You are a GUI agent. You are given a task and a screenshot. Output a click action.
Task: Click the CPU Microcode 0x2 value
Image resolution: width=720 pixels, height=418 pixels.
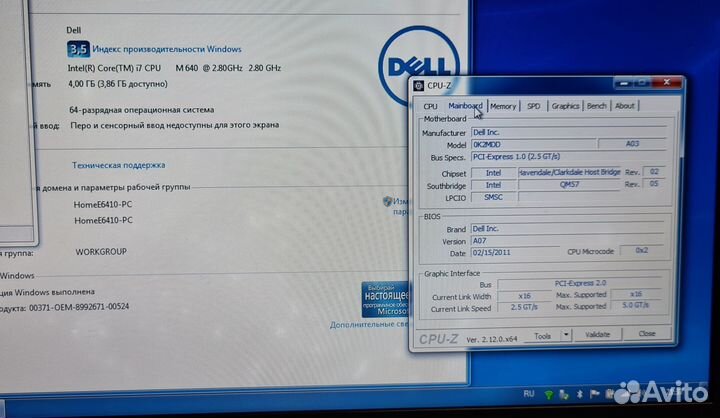641,250
